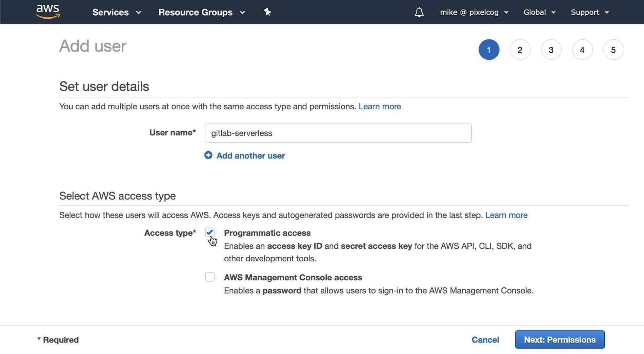Image resolution: width=644 pixels, height=354 pixels.
Task: Uncheck the Programmatic access checkbox
Action: (210, 232)
